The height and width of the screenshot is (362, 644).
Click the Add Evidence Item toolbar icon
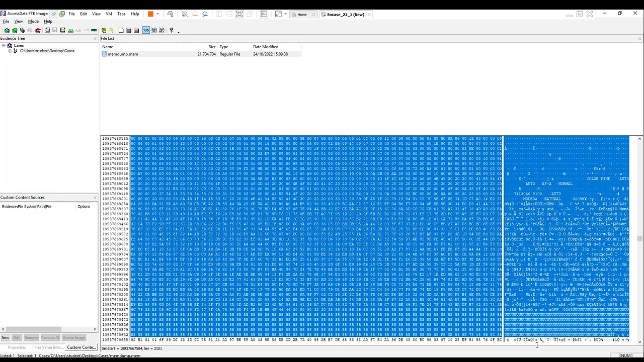click(x=7, y=30)
